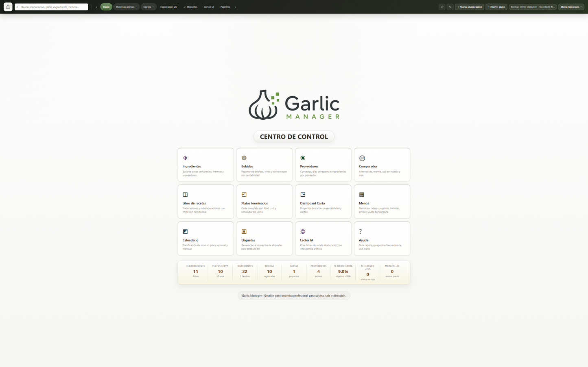Click the undo arrow icon in top bar

(442, 7)
